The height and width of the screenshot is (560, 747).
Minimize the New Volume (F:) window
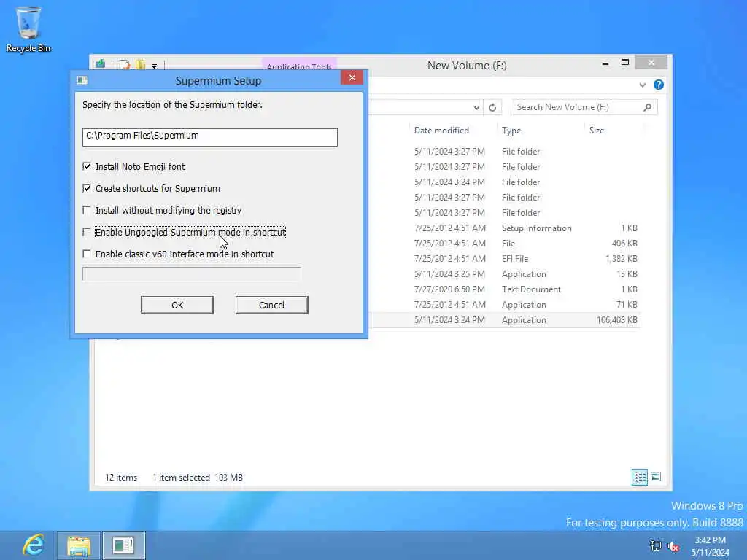[605, 63]
